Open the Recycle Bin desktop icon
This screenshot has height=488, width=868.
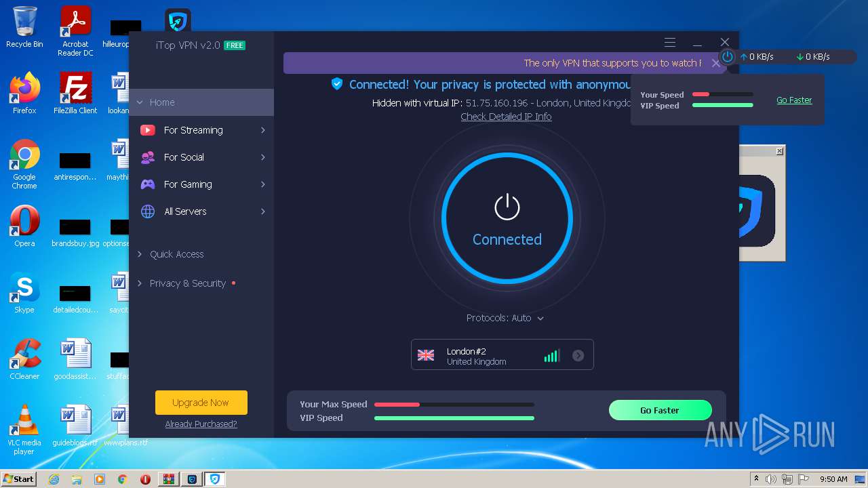24,27
